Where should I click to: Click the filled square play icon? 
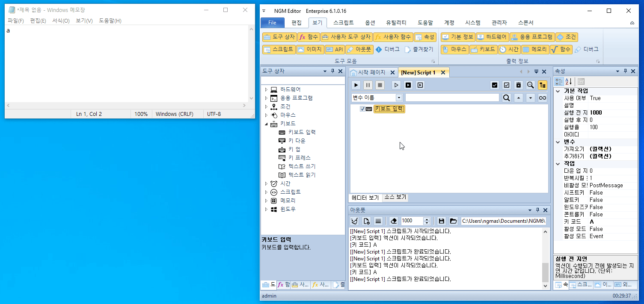pyautogui.click(x=409, y=85)
